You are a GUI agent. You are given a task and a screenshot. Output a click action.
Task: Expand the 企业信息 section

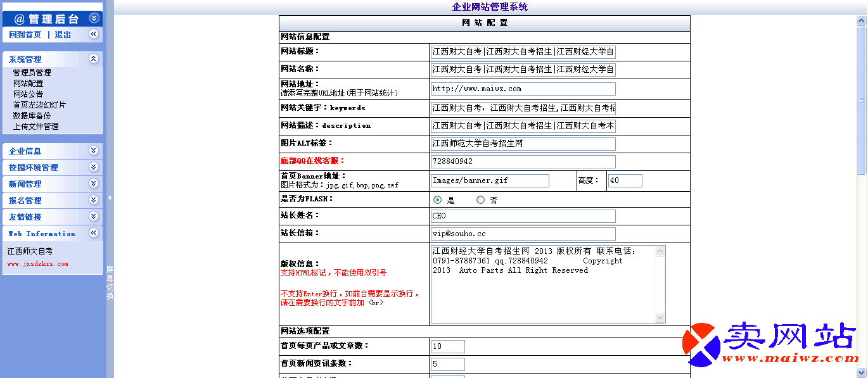[94, 151]
